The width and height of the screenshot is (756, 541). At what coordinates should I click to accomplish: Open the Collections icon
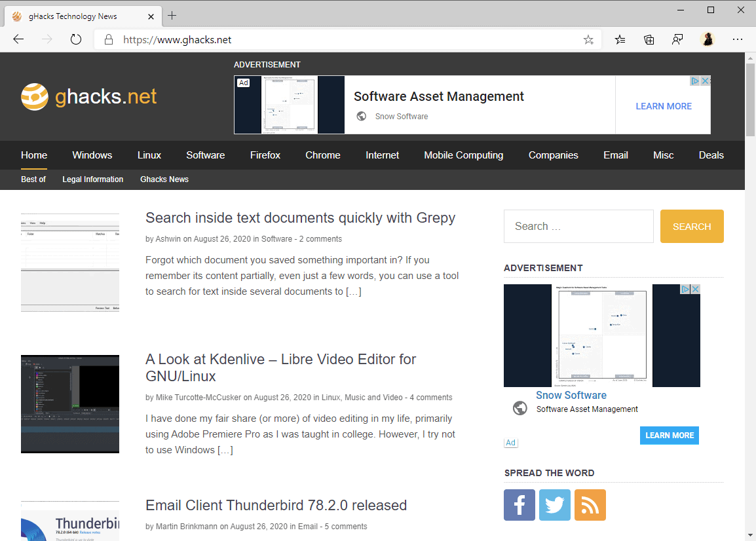pos(649,39)
